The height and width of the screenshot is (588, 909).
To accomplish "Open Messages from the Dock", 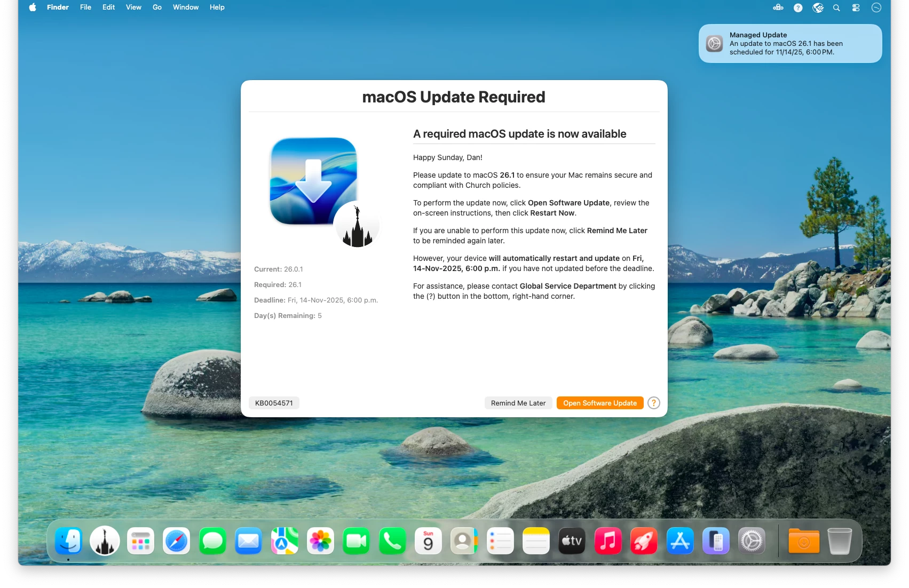I will [x=212, y=541].
